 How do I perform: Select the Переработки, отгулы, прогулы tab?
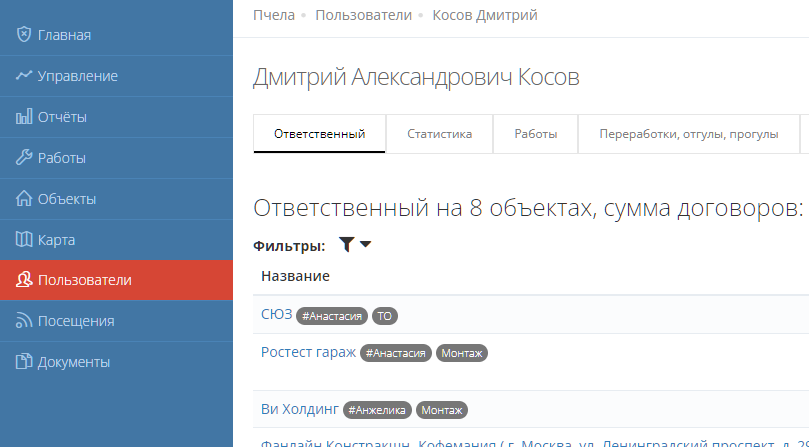pos(689,134)
